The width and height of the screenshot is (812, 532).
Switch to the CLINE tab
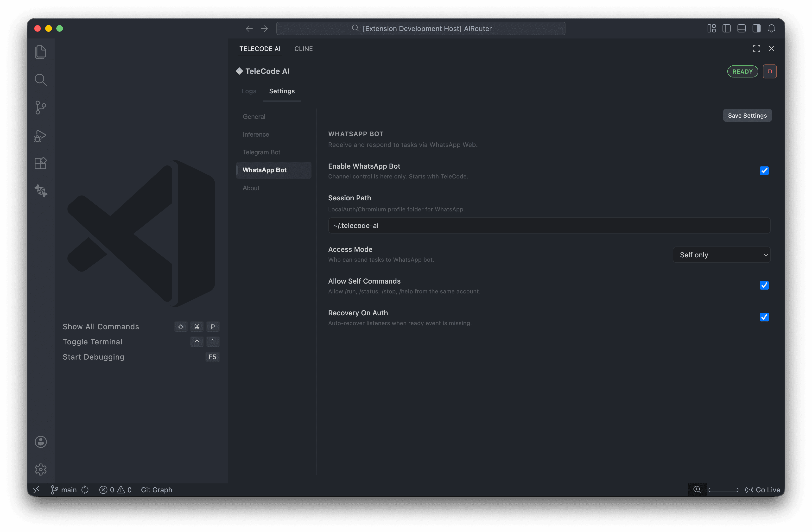tap(303, 48)
